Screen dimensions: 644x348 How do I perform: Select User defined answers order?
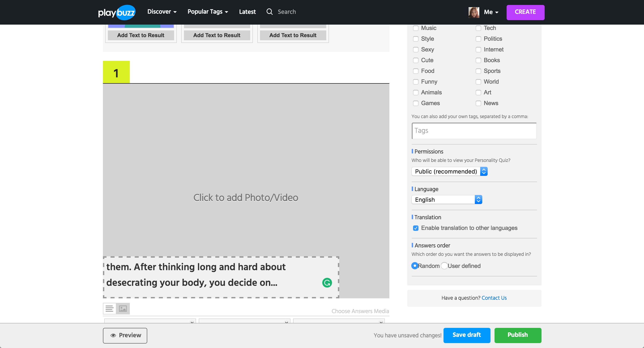click(x=444, y=265)
